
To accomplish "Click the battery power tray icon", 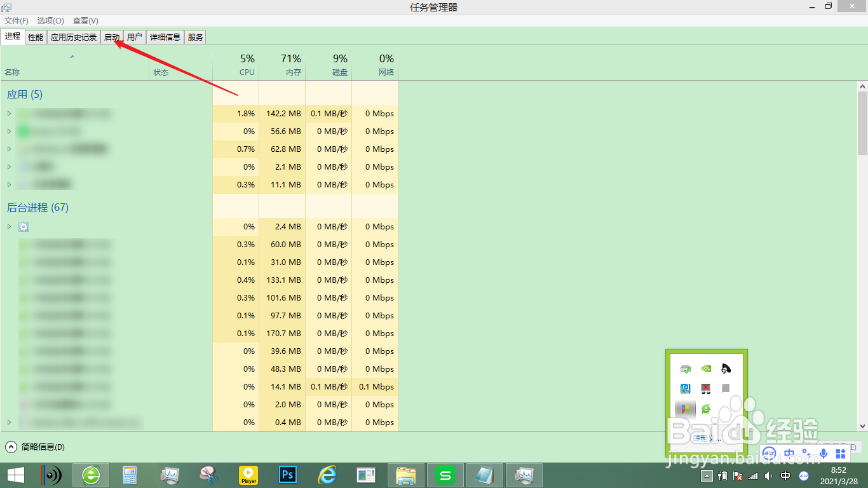I will [722, 476].
